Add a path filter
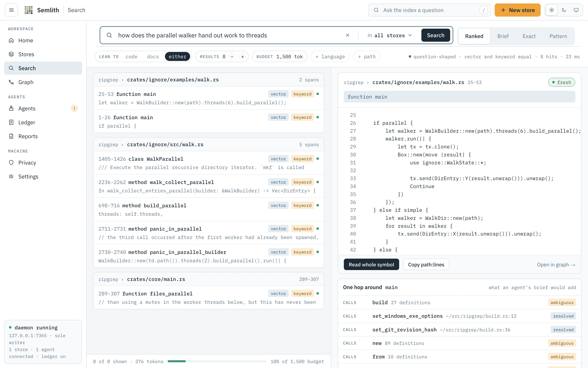The height and width of the screenshot is (368, 588). (367, 56)
